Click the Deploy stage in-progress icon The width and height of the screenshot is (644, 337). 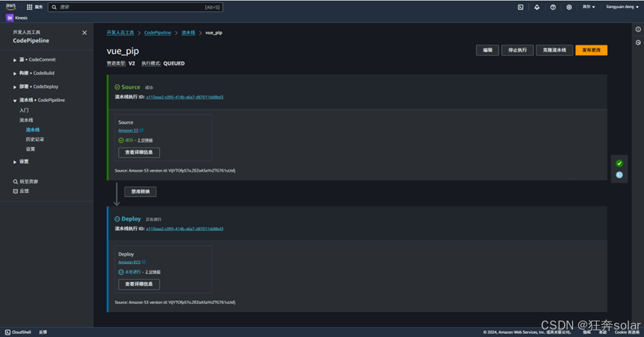(117, 219)
